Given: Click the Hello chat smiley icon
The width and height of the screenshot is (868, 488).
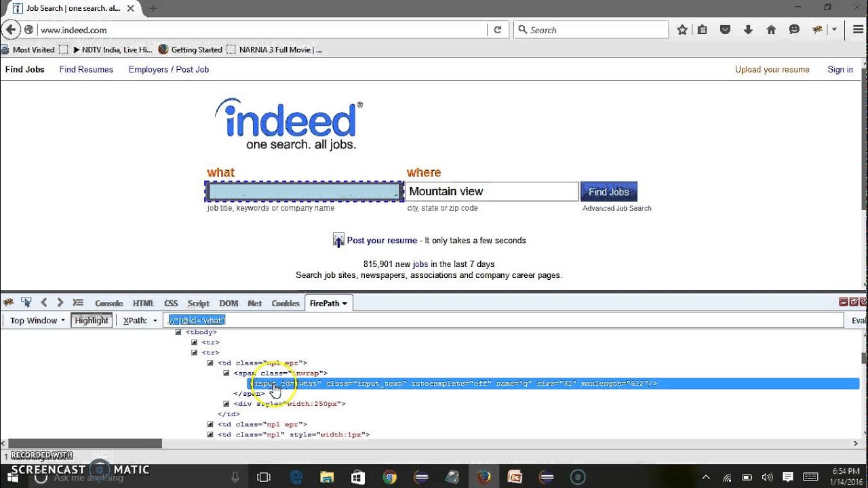Looking at the screenshot, I should click(x=794, y=30).
